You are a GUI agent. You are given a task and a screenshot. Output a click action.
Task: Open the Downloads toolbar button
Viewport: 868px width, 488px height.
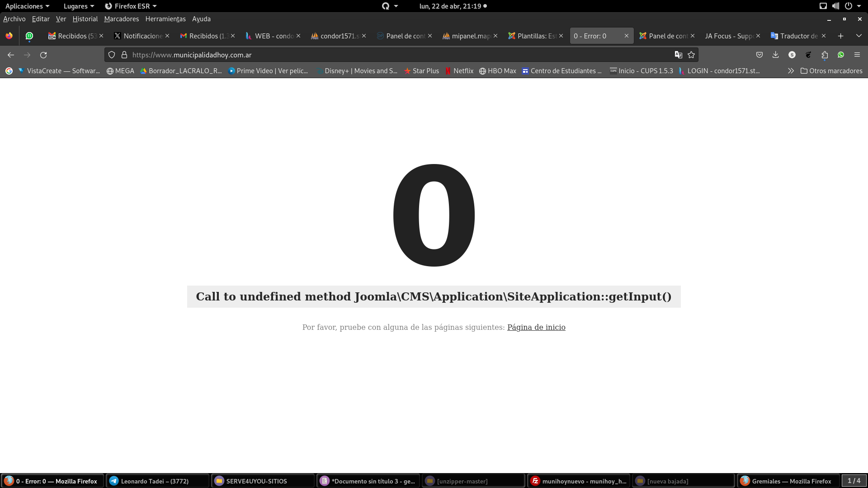(775, 55)
